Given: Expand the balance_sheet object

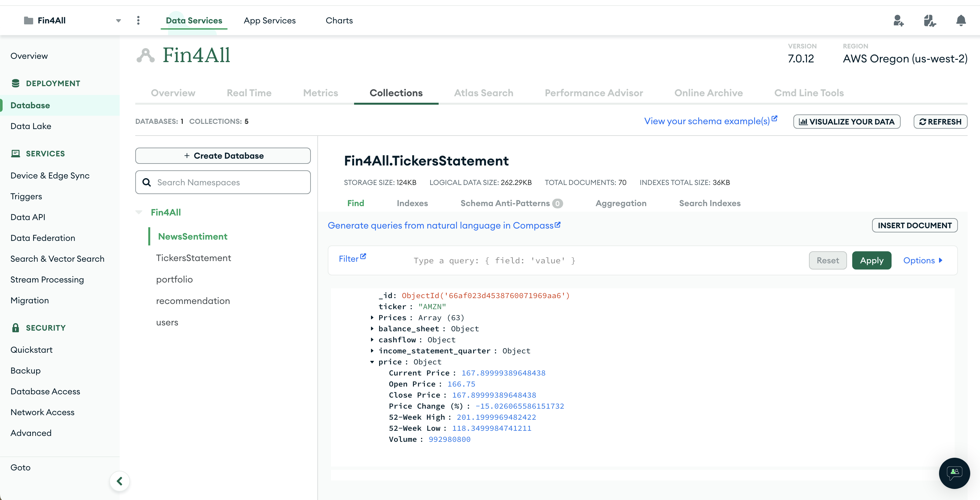Looking at the screenshot, I should [372, 328].
